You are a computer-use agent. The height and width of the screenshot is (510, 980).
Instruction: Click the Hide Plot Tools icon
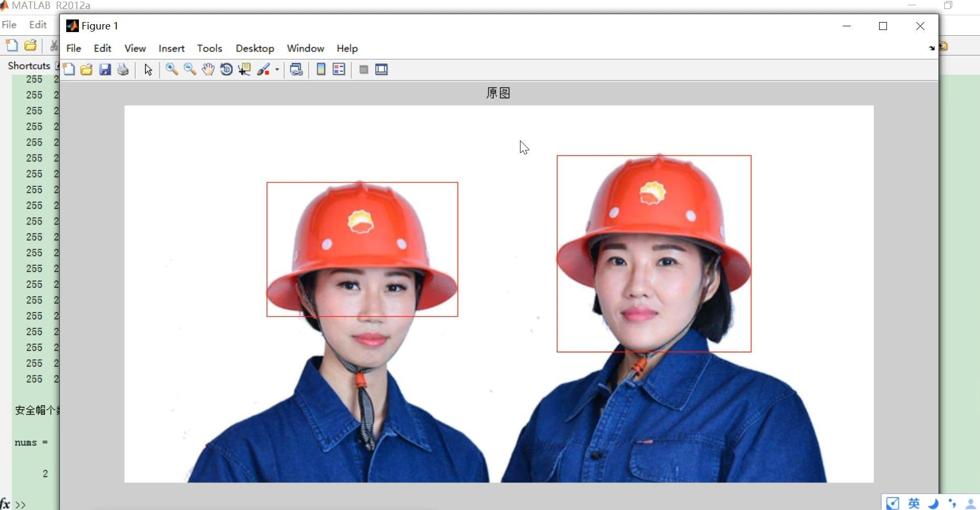363,69
